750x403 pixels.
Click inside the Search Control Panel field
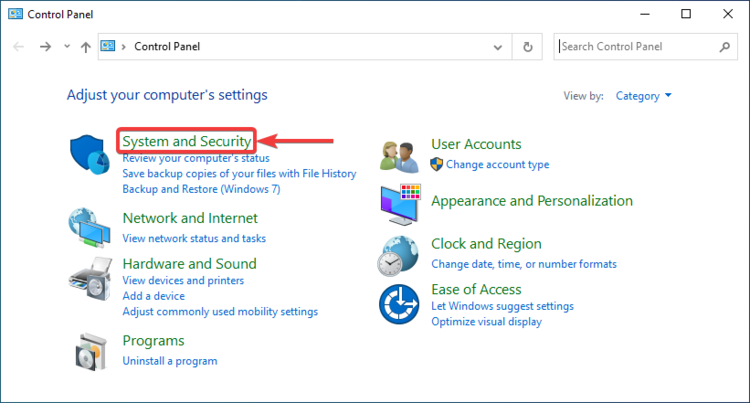(x=635, y=47)
